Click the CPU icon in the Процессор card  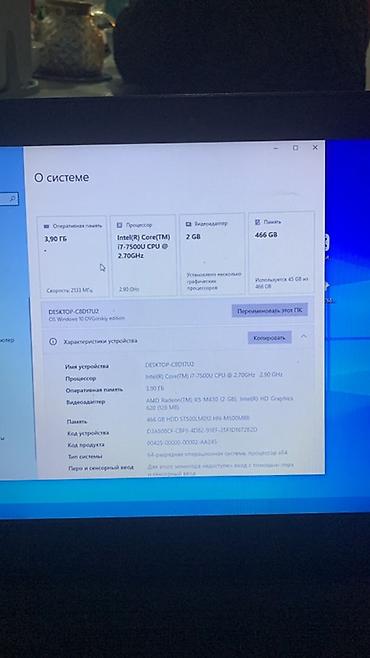pos(120,225)
